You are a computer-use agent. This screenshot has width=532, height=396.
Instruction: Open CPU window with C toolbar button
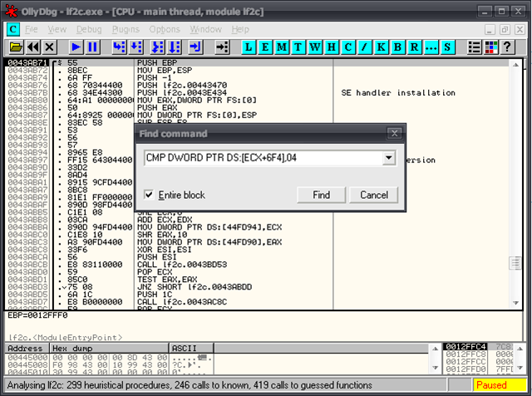point(348,47)
